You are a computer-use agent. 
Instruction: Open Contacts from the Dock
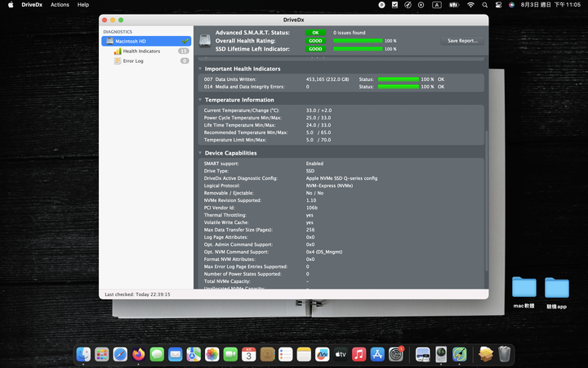pos(267,354)
